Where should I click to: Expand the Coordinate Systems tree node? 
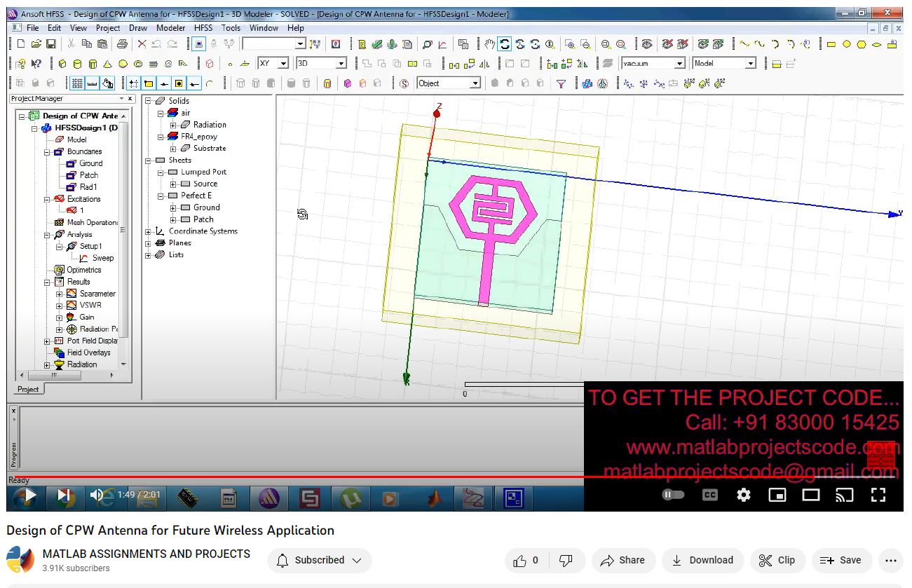coord(149,231)
